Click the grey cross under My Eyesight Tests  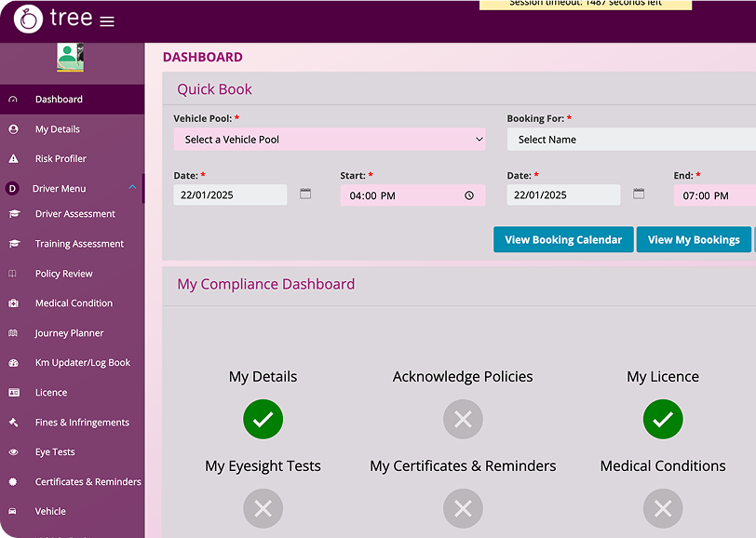pyautogui.click(x=263, y=508)
